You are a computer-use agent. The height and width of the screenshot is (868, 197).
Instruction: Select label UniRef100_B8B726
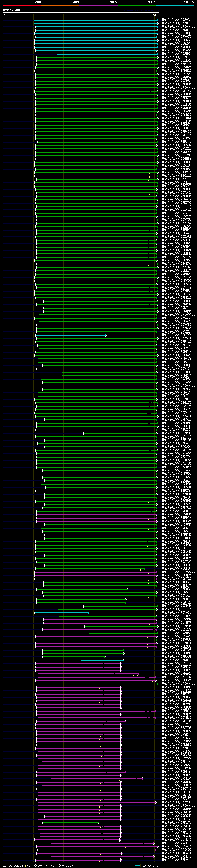coord(177,64)
